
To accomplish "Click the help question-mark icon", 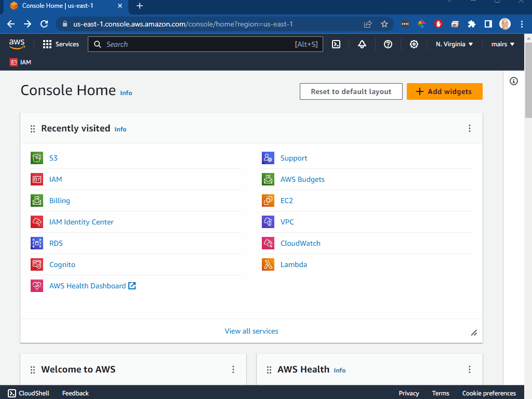I will pyautogui.click(x=388, y=44).
